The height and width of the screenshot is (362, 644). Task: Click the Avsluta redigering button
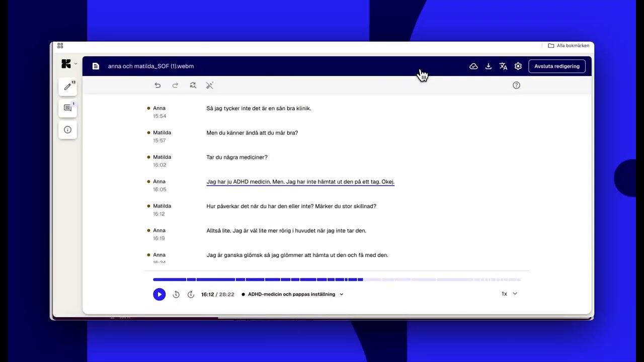click(557, 66)
